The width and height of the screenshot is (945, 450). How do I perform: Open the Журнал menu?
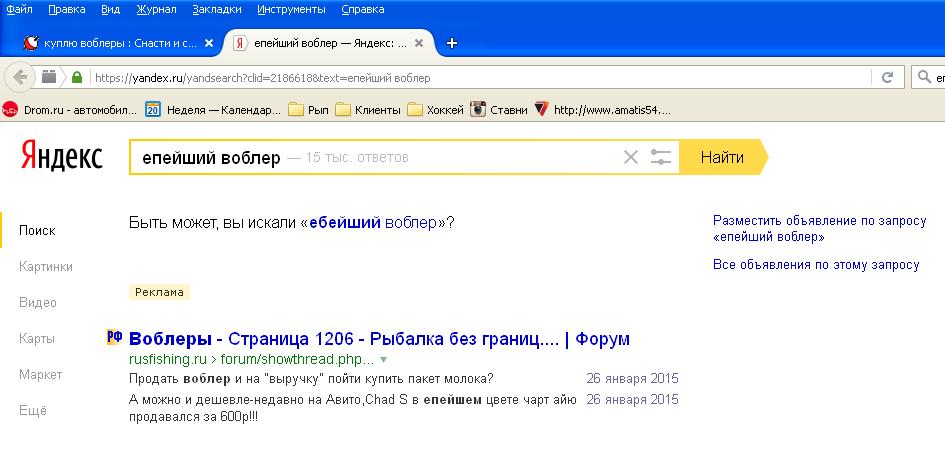[156, 9]
